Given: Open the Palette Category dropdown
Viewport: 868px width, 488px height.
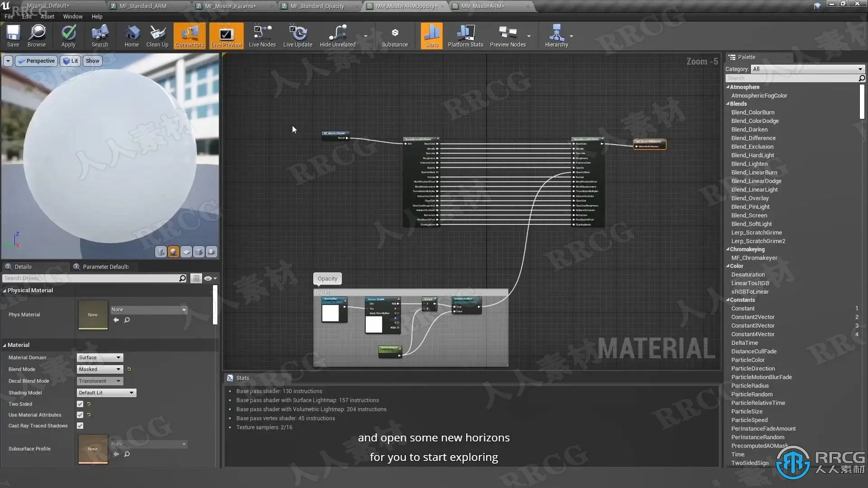Looking at the screenshot, I should pos(807,69).
